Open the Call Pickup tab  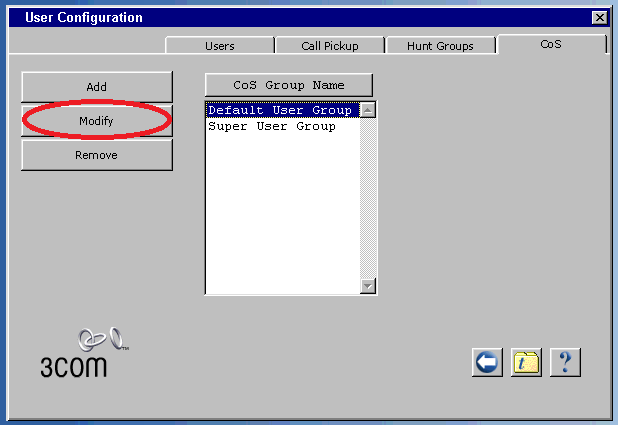329,46
